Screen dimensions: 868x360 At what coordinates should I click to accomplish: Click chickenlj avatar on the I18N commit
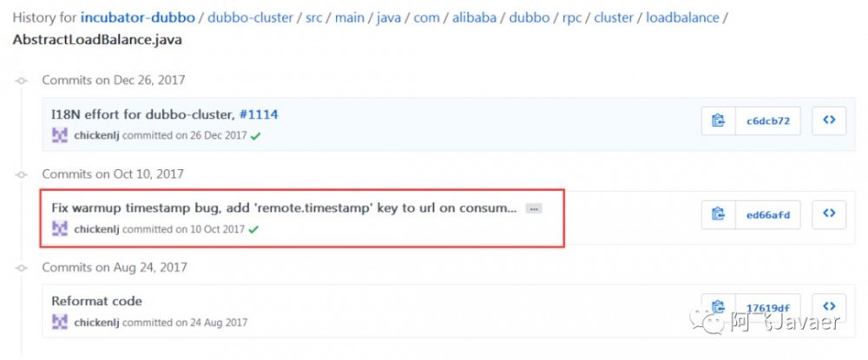(x=60, y=135)
